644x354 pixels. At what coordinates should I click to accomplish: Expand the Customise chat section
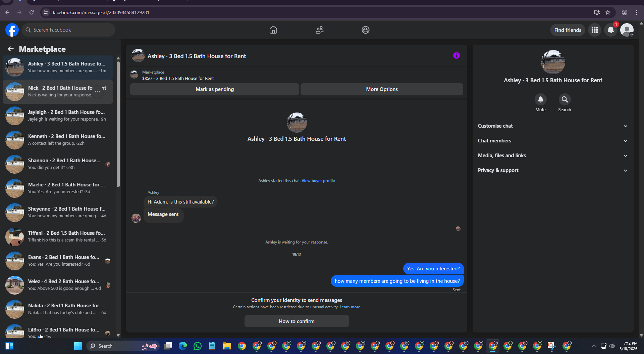(553, 126)
